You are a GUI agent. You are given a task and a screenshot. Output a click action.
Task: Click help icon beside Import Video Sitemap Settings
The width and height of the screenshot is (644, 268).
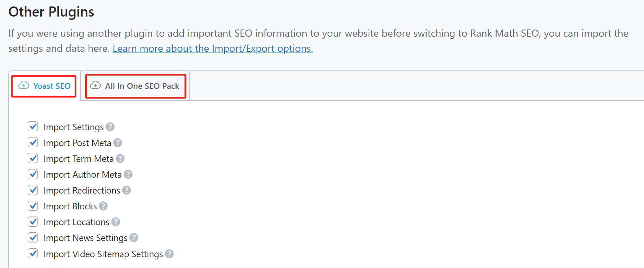169,254
